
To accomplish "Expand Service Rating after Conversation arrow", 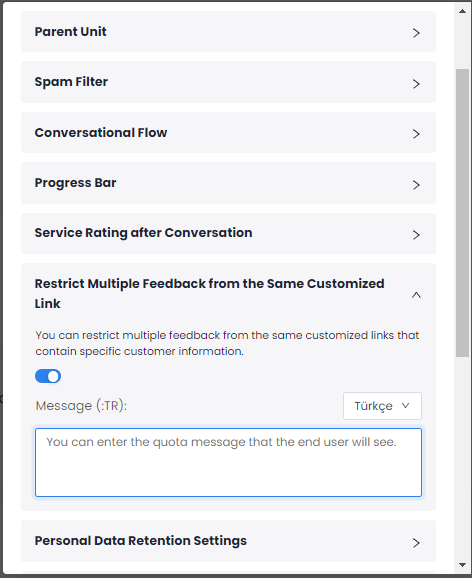I will coord(416,235).
